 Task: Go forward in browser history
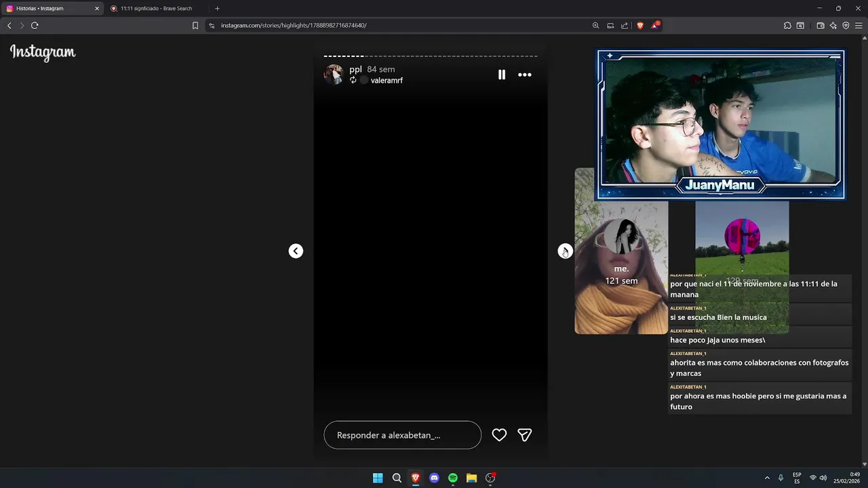(22, 25)
